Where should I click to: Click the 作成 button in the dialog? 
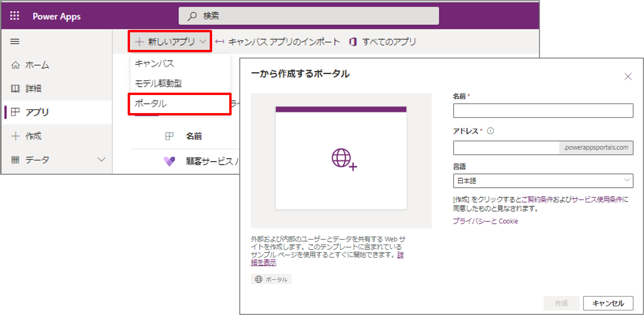point(561,303)
